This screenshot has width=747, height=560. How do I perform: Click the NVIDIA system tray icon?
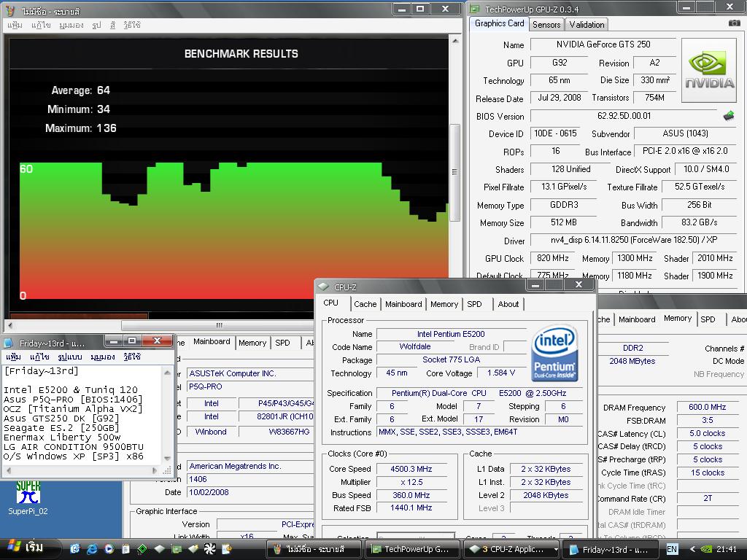pyautogui.click(x=707, y=549)
